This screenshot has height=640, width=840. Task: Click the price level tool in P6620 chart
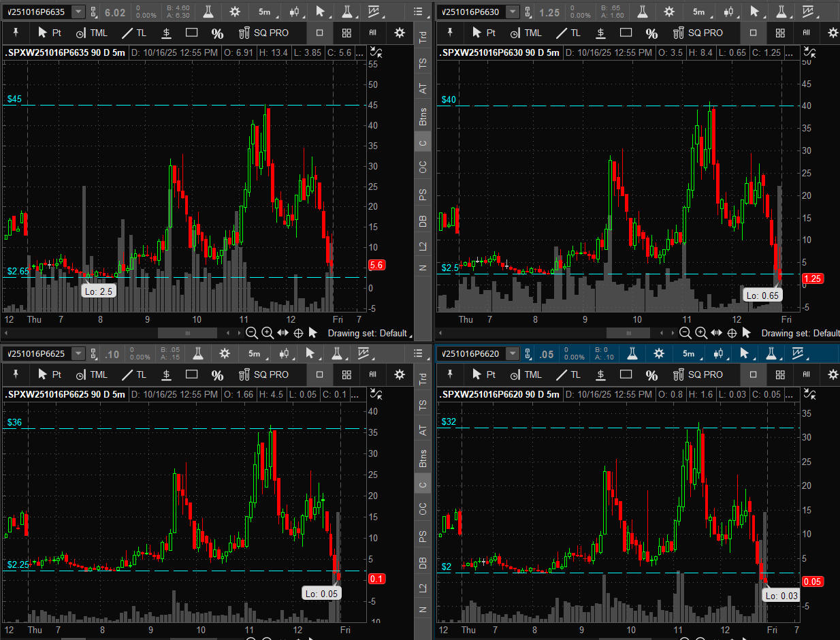coord(600,374)
